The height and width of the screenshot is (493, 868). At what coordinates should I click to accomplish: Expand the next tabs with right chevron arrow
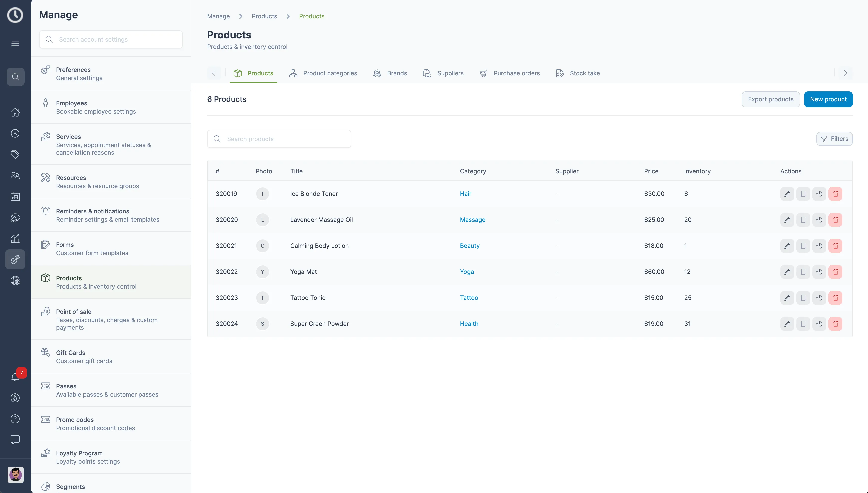[845, 73]
